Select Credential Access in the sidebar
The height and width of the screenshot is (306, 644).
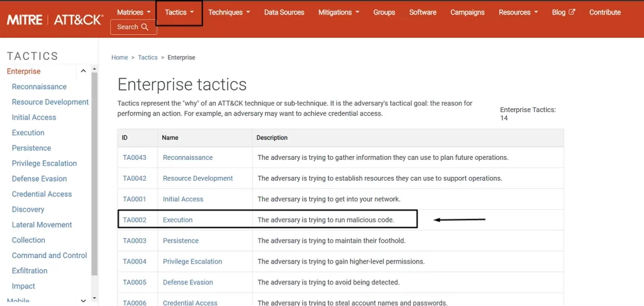pyautogui.click(x=42, y=194)
